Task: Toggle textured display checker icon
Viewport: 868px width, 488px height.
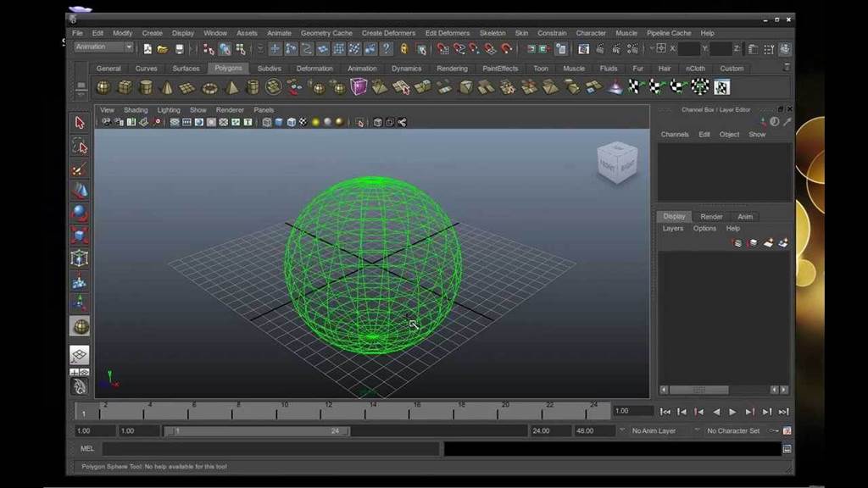Action: (303, 122)
